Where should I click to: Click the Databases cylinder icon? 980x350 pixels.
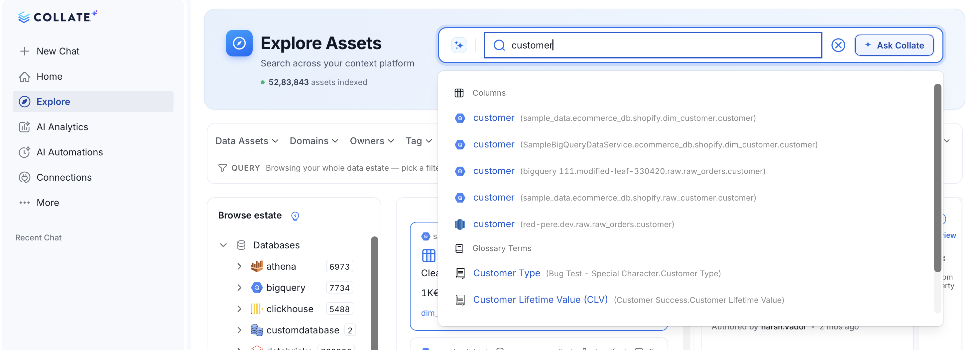pyautogui.click(x=241, y=245)
